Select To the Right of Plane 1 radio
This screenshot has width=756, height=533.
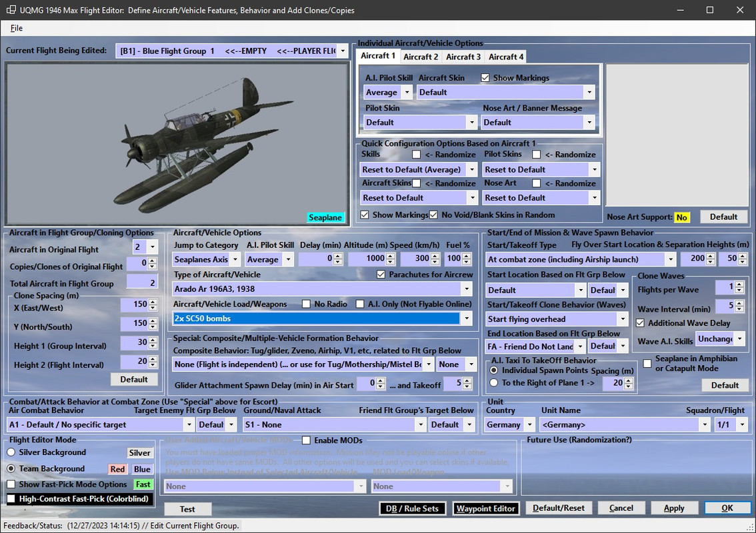(494, 382)
